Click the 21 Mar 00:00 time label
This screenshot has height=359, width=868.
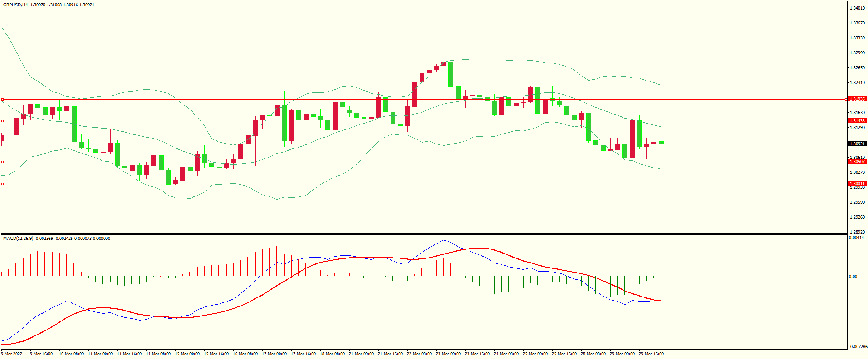361,354
